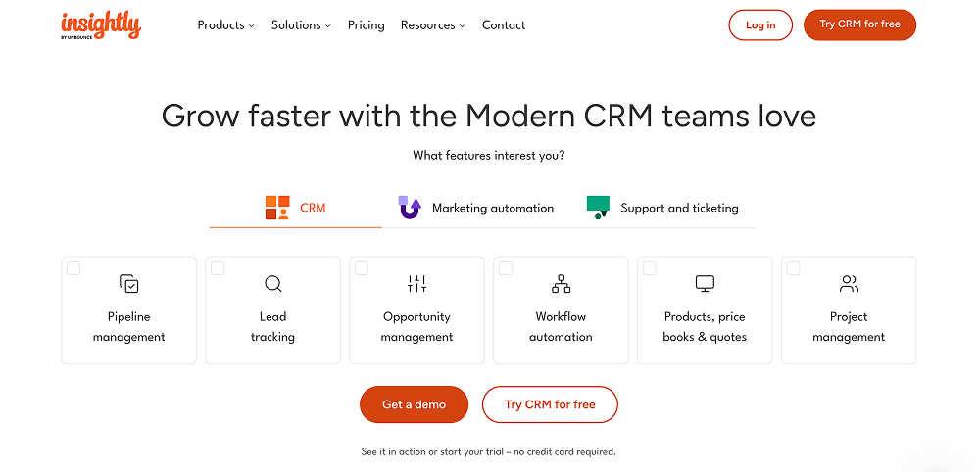Switch to the CRM tab

click(x=296, y=208)
